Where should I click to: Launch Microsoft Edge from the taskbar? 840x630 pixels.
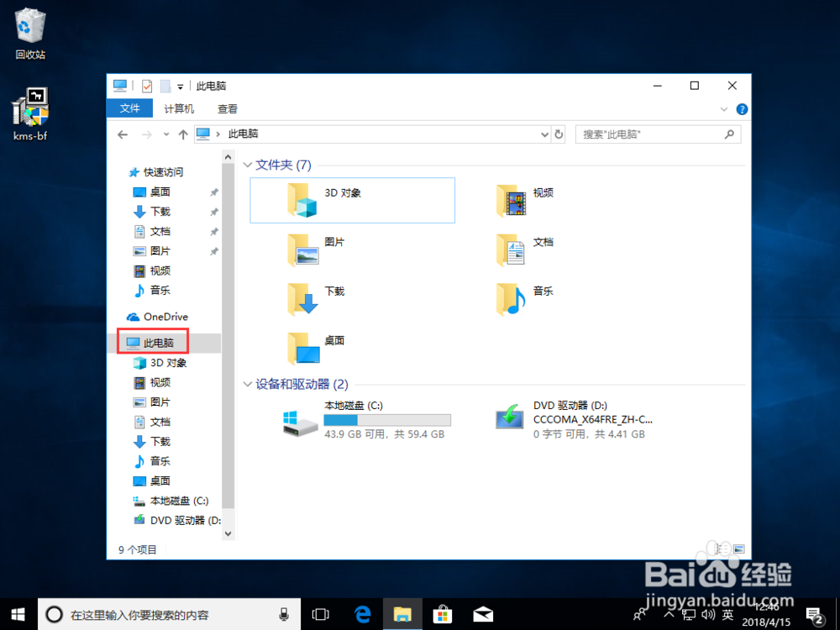pyautogui.click(x=363, y=615)
